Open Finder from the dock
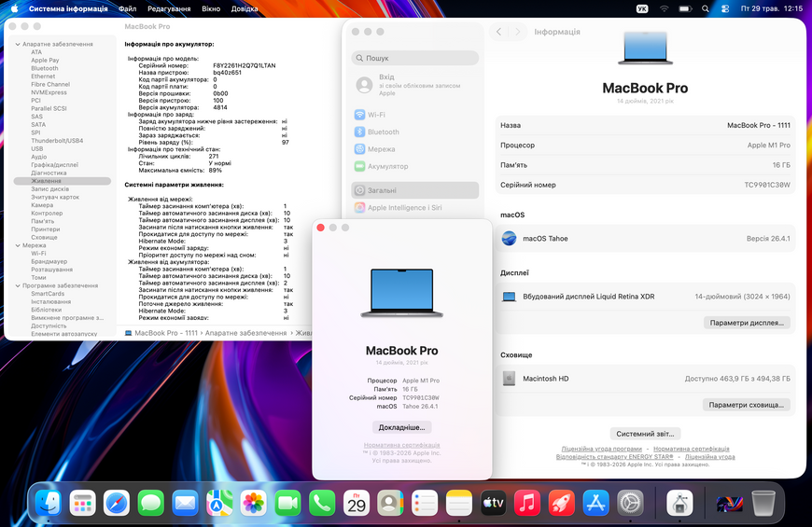 (49, 503)
